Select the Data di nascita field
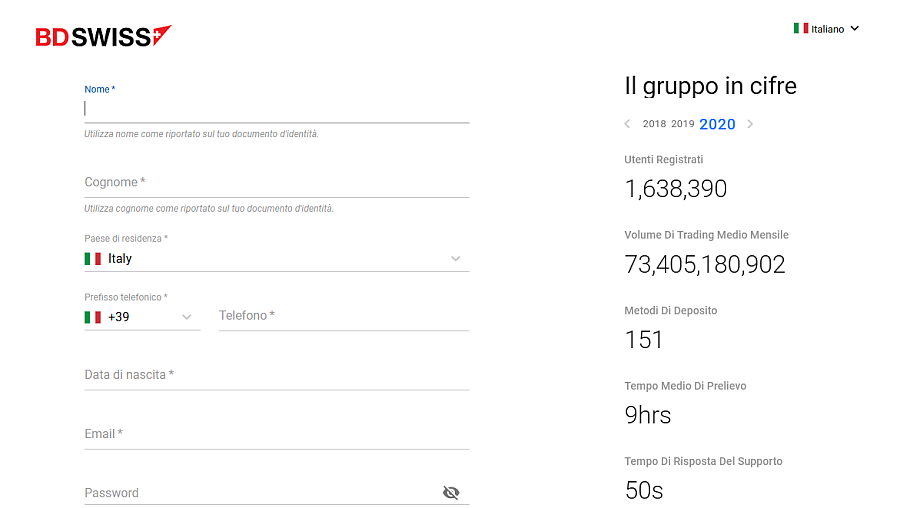The width and height of the screenshot is (900, 508). click(276, 375)
